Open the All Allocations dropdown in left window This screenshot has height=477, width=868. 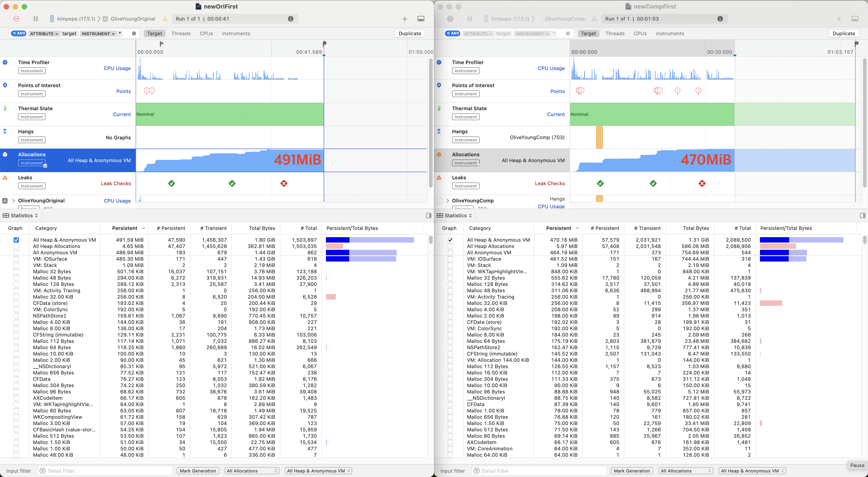252,471
